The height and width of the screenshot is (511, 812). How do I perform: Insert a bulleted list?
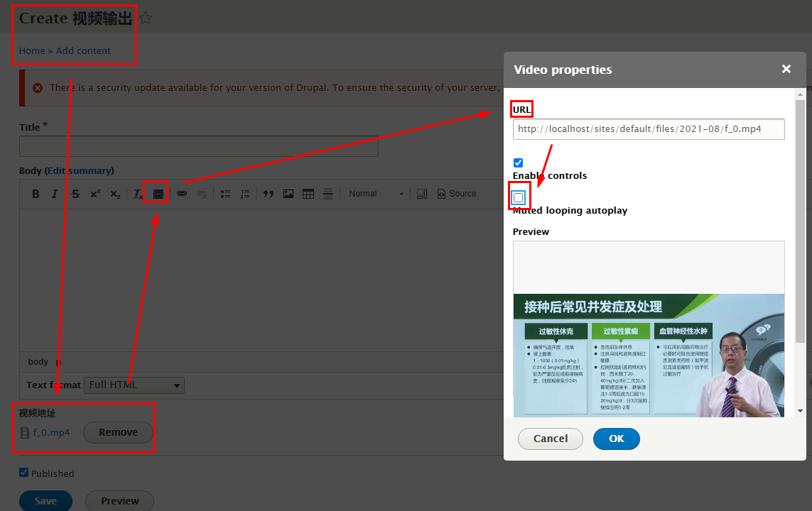[225, 194]
